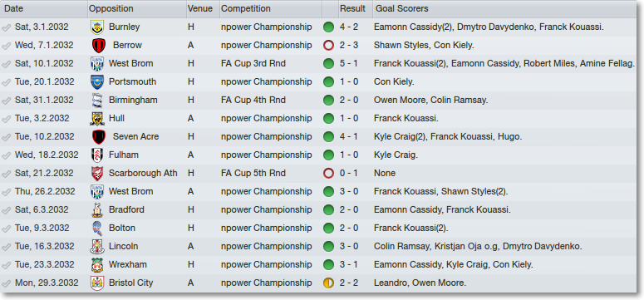The image size is (644, 300).
Task: Click the checkmark beside Mon, 29.3.2032 fixture
Action: click(6, 283)
